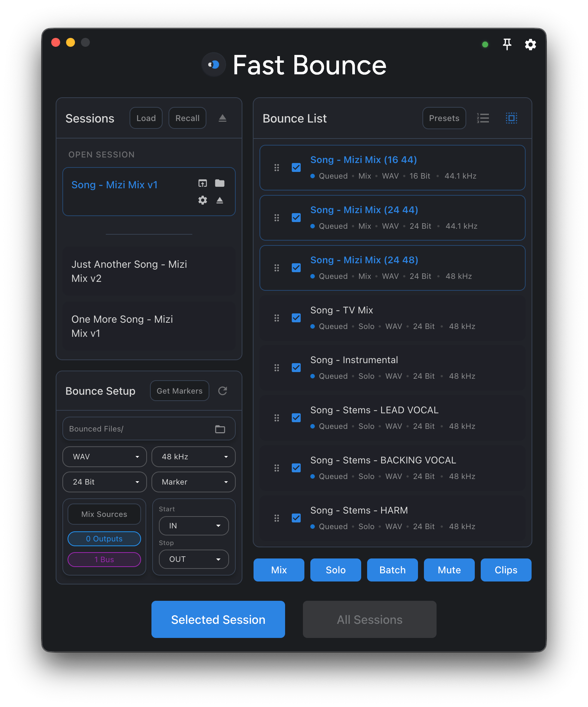Click the OPEN SESSION heading text
Image resolution: width=588 pixels, height=707 pixels.
point(101,154)
